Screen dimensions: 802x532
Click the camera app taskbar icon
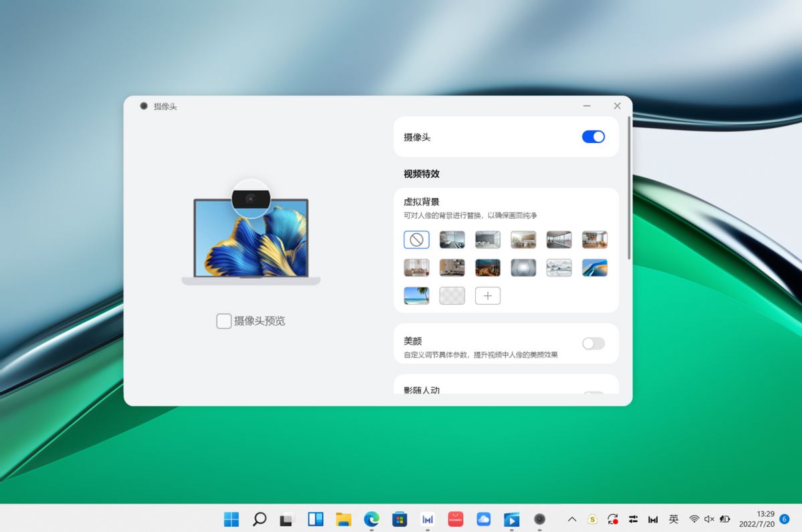coord(540,519)
